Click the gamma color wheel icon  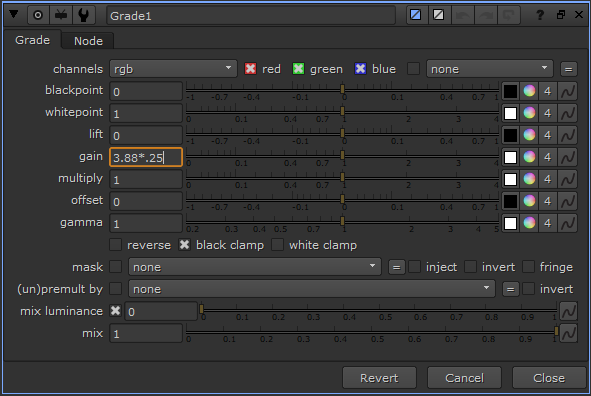tap(529, 223)
